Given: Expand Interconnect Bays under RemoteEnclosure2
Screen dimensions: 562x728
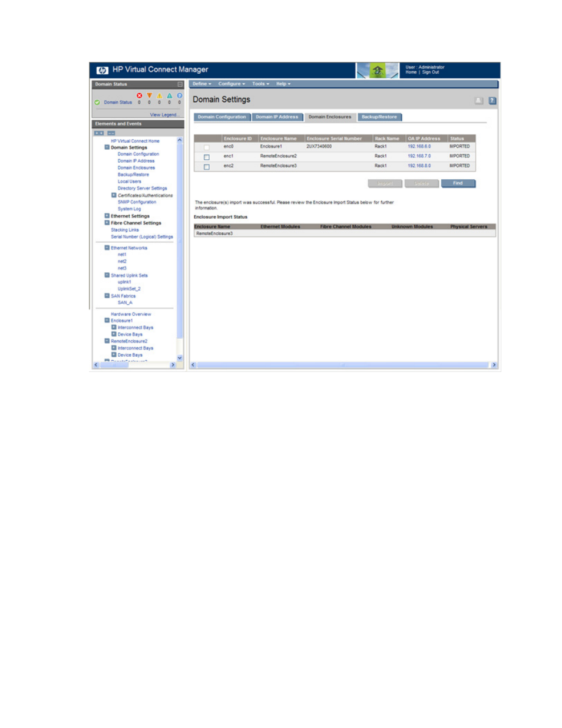Looking at the screenshot, I should pos(114,348).
